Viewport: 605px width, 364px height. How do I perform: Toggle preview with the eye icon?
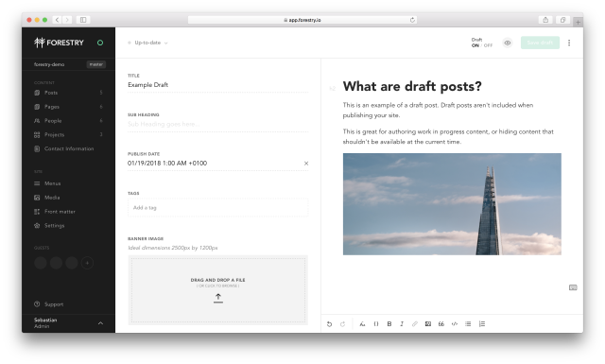tap(508, 43)
